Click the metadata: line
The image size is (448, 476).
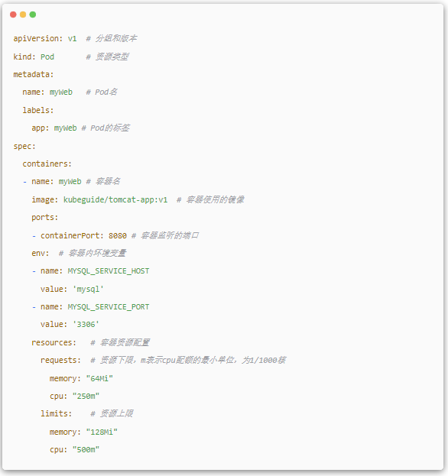coord(34,74)
